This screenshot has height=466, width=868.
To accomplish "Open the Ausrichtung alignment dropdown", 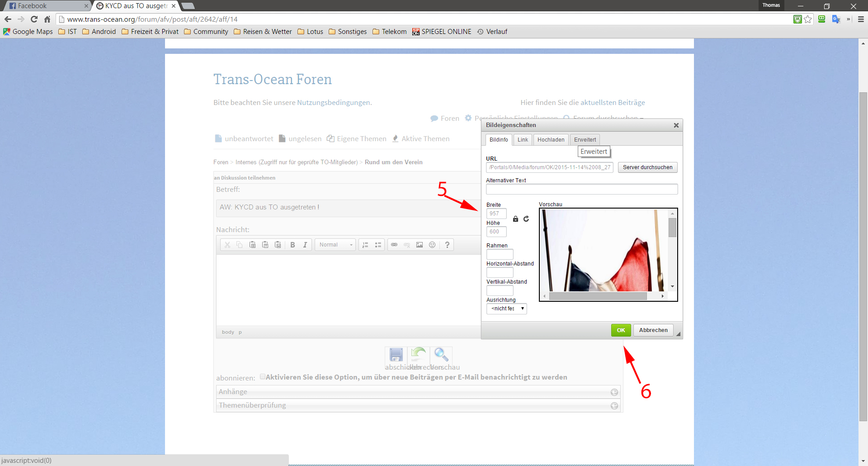I will pos(506,309).
